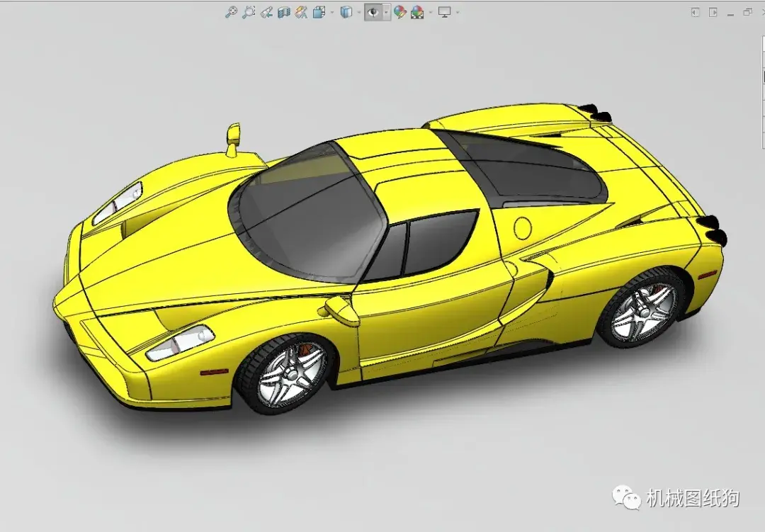Select the annotation icon with pencil and letter A

(300, 12)
